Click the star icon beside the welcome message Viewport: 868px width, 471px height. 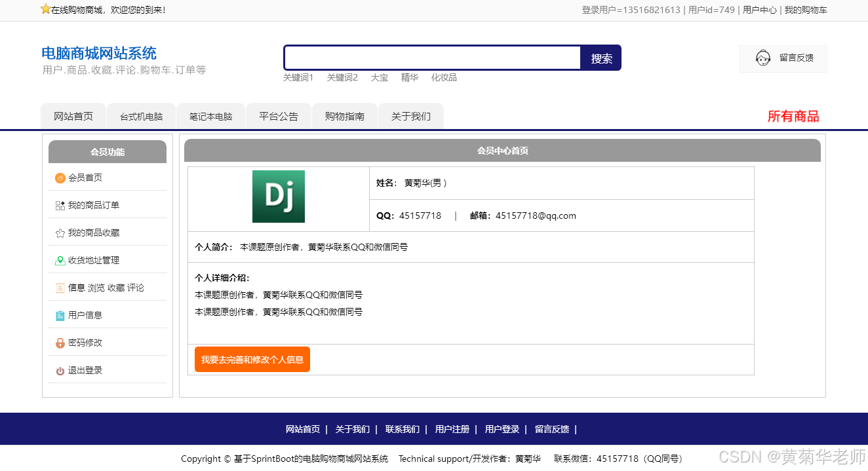pyautogui.click(x=45, y=9)
